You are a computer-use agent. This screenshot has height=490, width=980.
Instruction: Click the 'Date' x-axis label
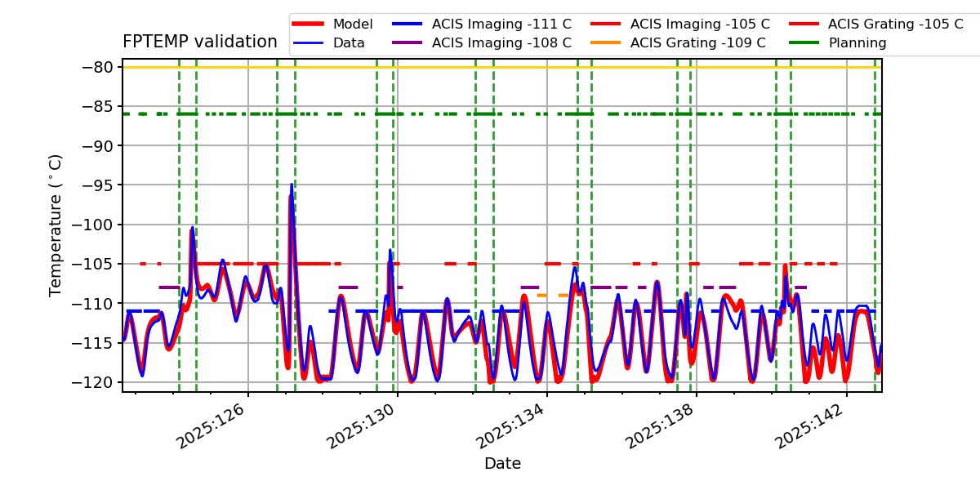click(x=502, y=464)
